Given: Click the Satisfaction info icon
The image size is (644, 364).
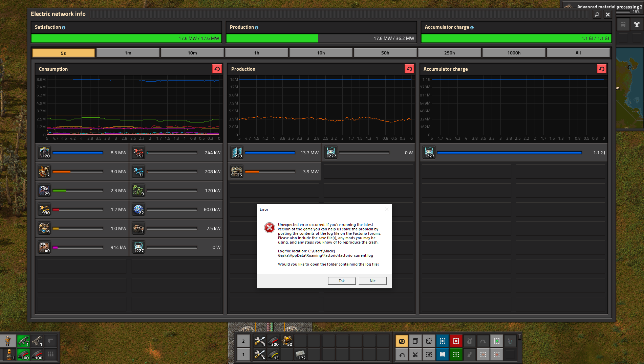Looking at the screenshot, I should pos(64,27).
